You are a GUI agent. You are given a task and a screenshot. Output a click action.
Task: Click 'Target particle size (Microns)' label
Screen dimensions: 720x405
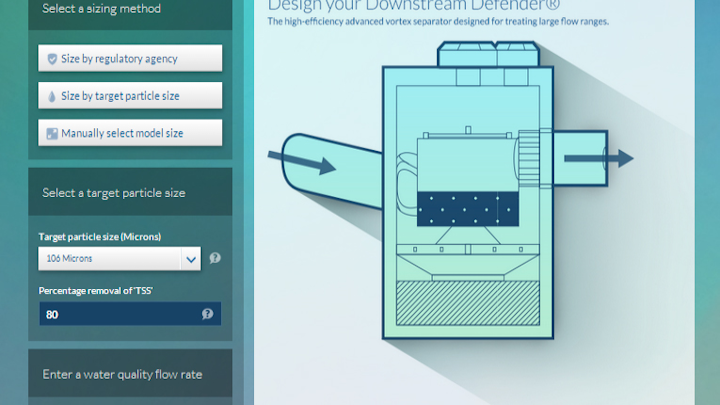pos(100,237)
